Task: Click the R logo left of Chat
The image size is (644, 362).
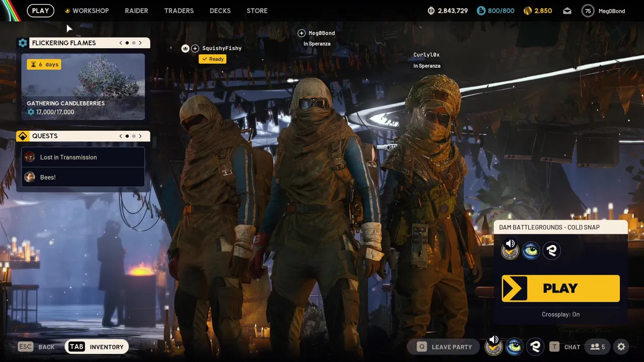Action: 535,346
